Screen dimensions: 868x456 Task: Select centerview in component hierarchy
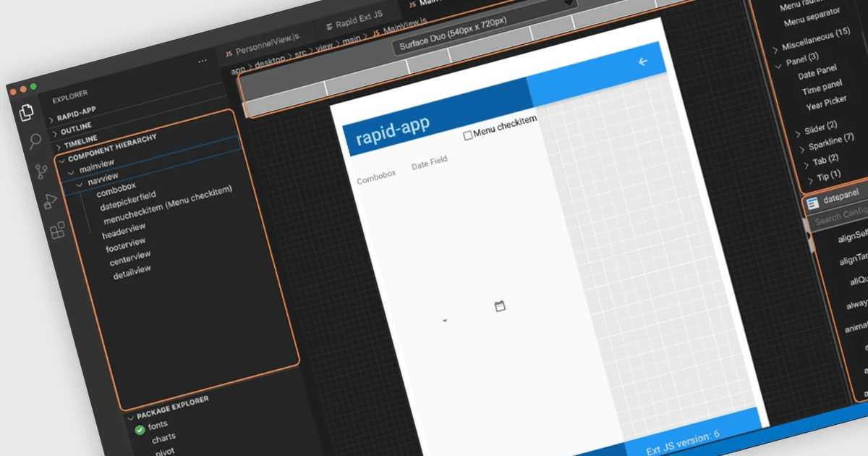point(130,258)
